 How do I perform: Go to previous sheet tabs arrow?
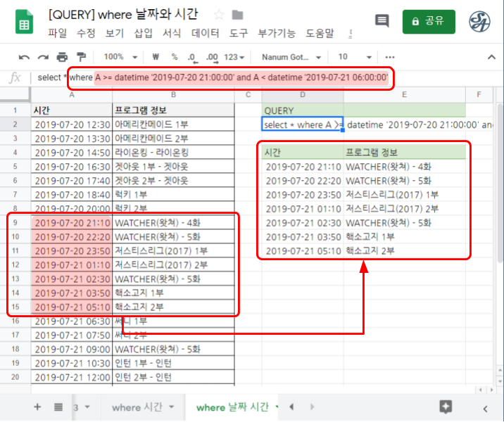(x=291, y=407)
